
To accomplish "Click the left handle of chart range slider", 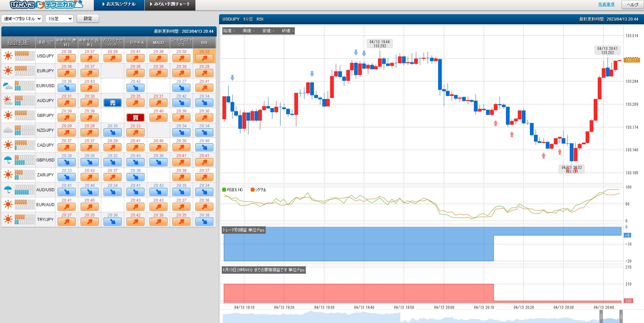I will click(x=601, y=316).
